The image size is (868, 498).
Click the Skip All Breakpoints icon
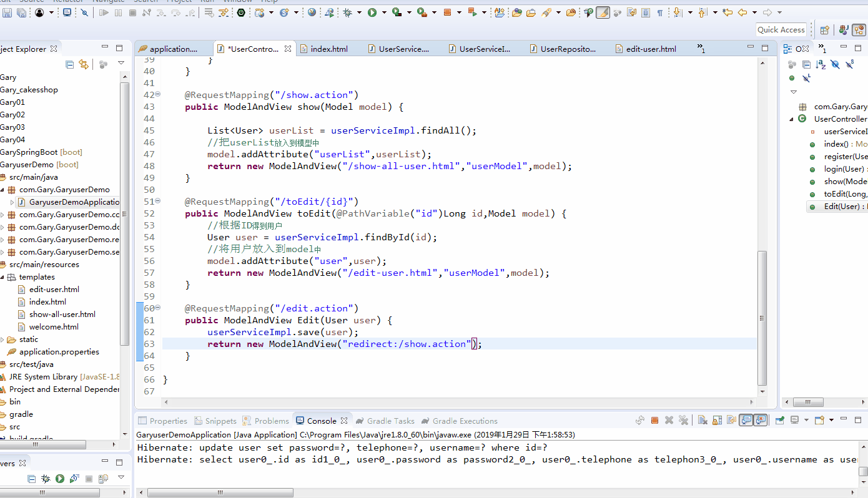[x=84, y=12]
